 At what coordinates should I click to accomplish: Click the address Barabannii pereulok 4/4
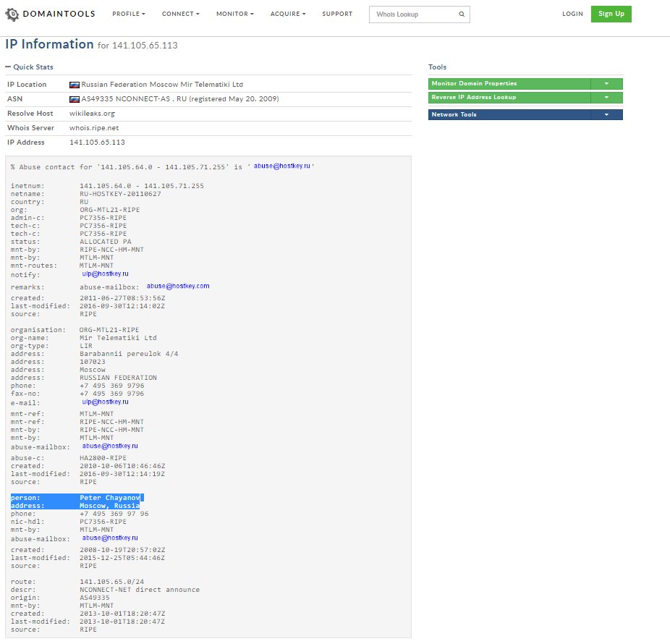pyautogui.click(x=129, y=353)
